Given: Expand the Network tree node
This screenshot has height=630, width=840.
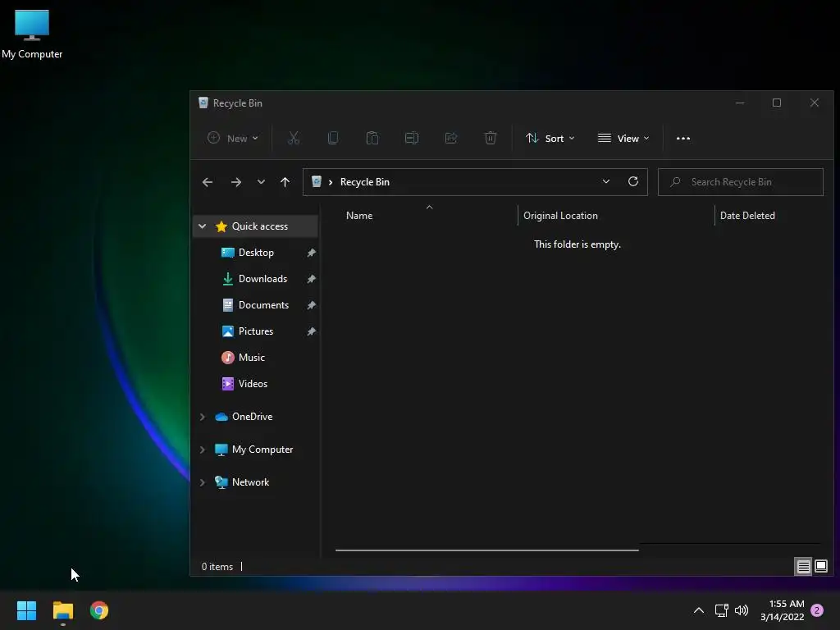Looking at the screenshot, I should (x=202, y=482).
